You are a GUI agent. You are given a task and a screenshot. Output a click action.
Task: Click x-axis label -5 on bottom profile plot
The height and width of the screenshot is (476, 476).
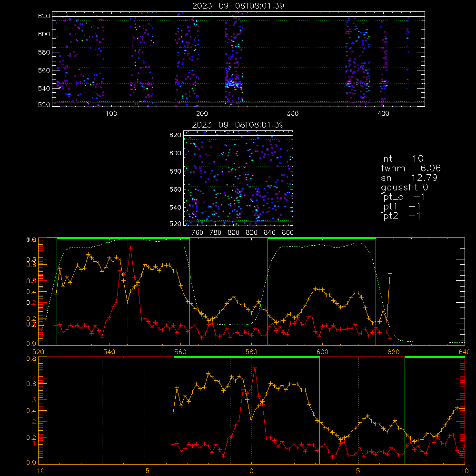coord(145,471)
